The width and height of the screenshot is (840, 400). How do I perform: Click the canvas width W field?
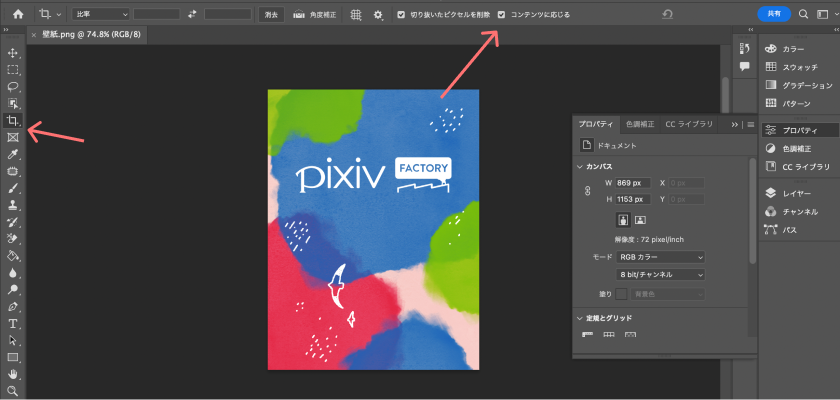pos(633,183)
